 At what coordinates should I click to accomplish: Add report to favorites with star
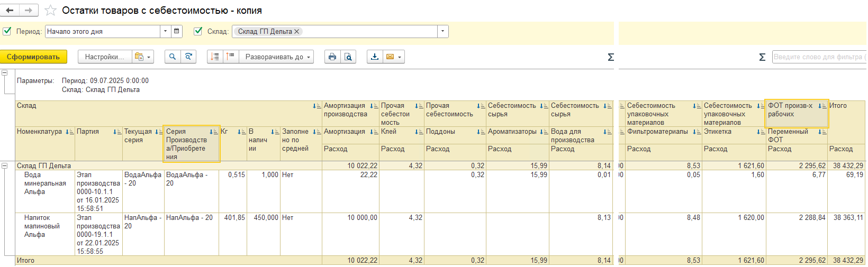tap(50, 11)
